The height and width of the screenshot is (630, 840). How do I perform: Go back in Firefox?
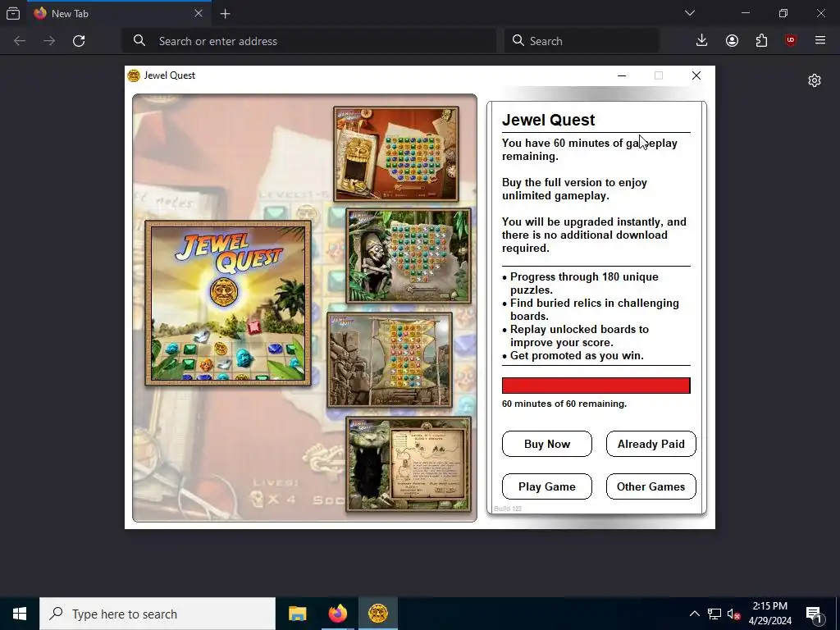[x=20, y=41]
